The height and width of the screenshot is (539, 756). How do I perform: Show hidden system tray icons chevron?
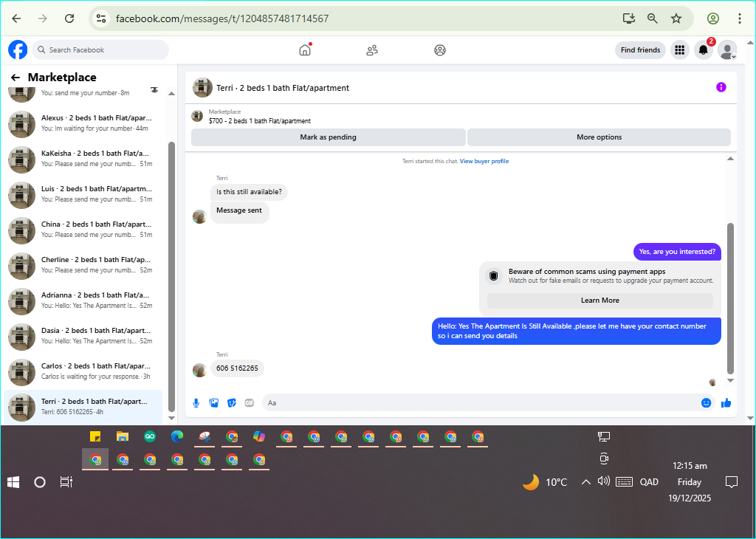pos(585,481)
